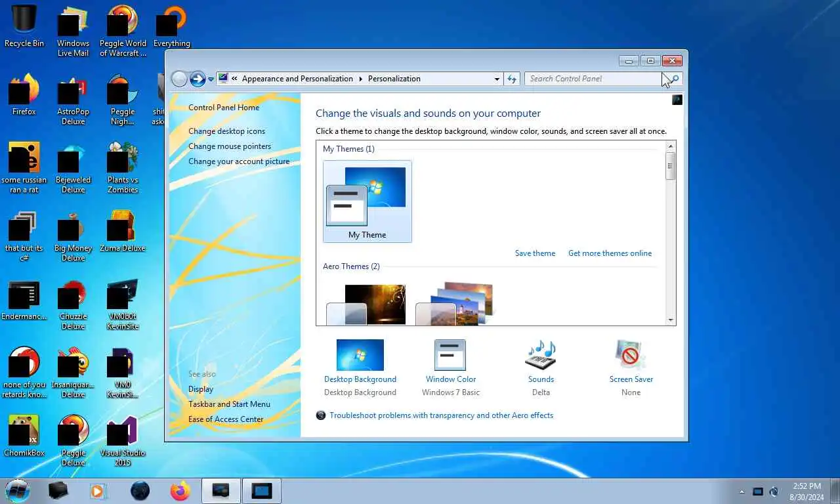Click the Save theme link
Screen dimensions: 840x504
click(x=535, y=253)
